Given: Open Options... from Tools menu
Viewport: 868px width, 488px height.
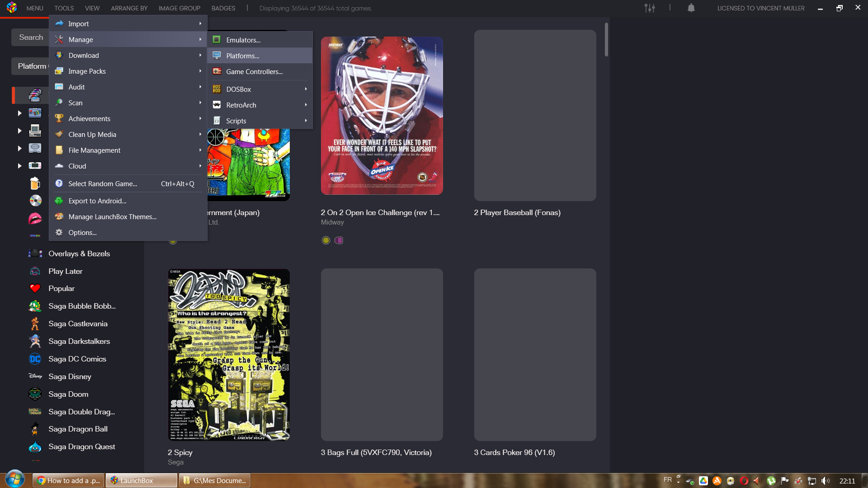Looking at the screenshot, I should coord(128,232).
